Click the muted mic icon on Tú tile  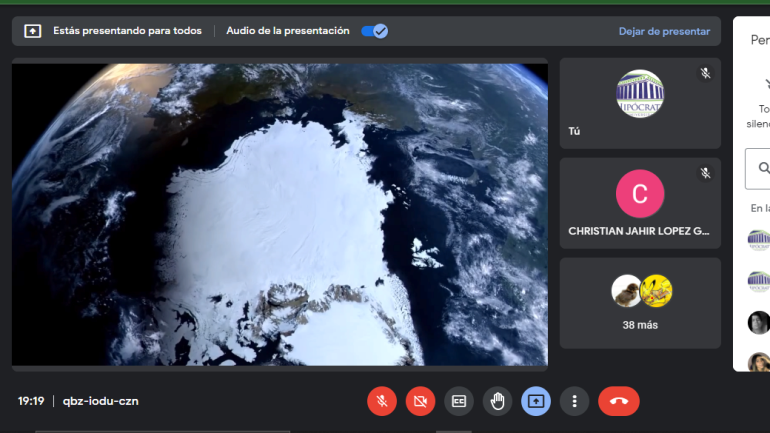point(705,73)
